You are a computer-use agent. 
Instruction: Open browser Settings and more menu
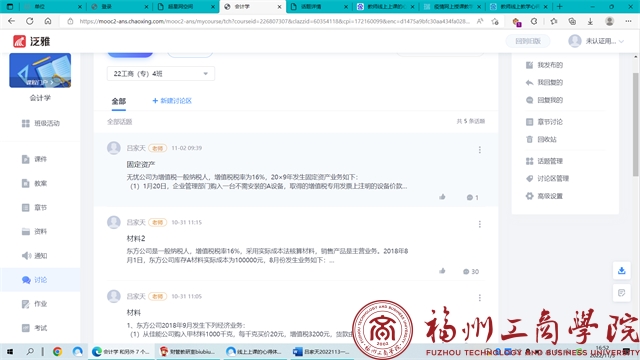(628, 21)
